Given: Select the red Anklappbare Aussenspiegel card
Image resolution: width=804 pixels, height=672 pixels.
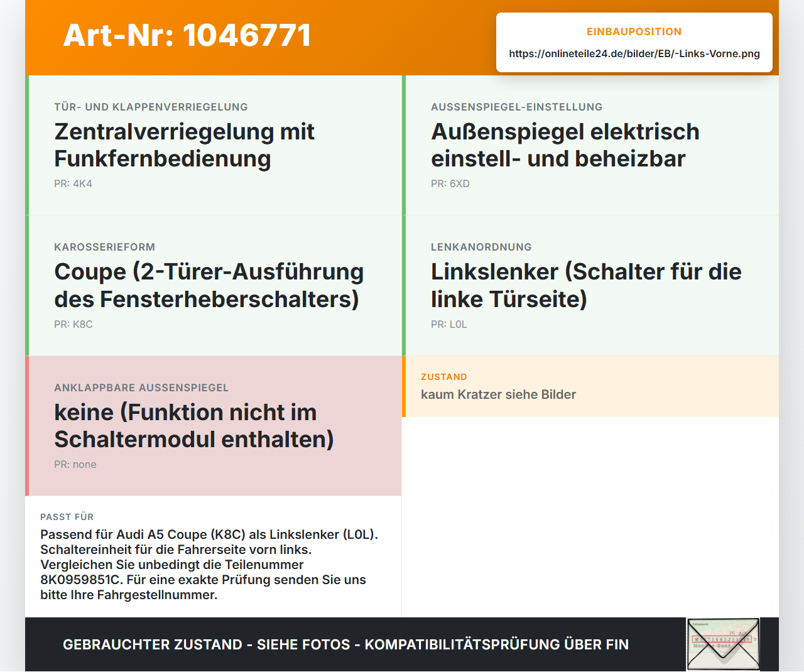Looking at the screenshot, I should [214, 426].
